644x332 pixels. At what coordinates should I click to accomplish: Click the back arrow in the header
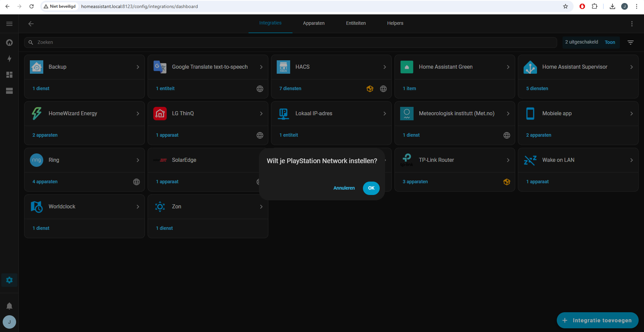[31, 24]
